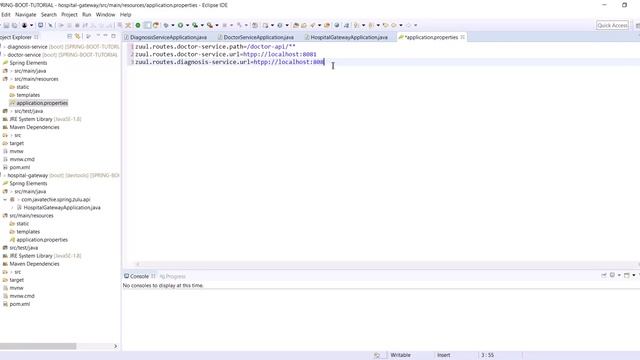
Task: Switch to the Progress view tab
Action: tap(172, 276)
